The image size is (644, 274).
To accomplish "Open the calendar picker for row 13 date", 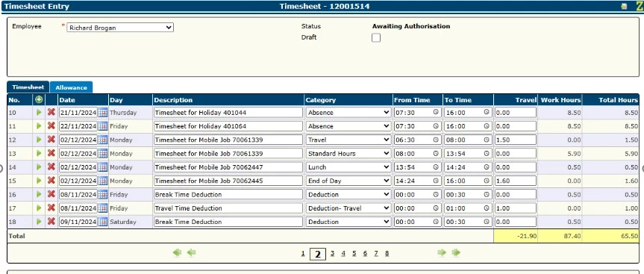I will click(x=102, y=154).
